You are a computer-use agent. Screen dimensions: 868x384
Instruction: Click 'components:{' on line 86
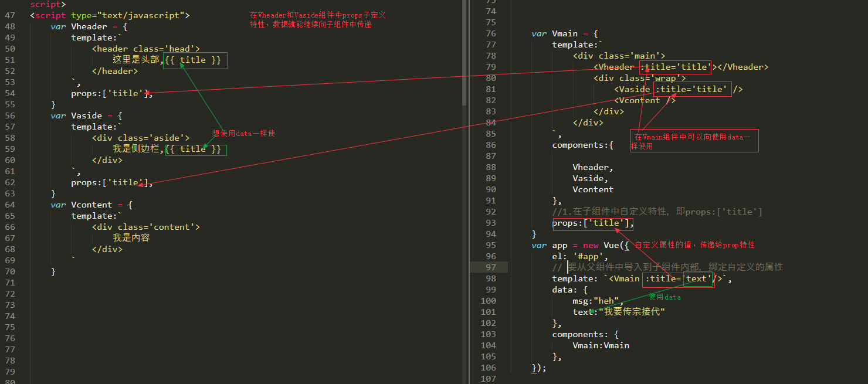[583, 145]
